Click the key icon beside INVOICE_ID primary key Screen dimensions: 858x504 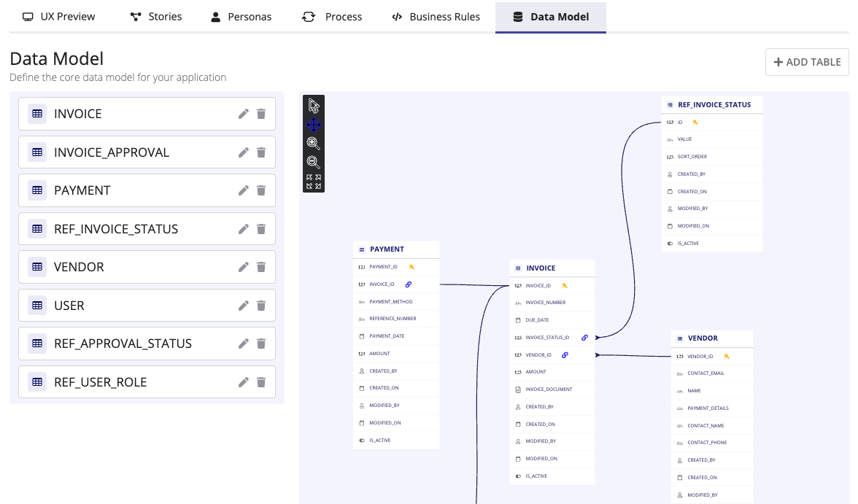point(565,286)
